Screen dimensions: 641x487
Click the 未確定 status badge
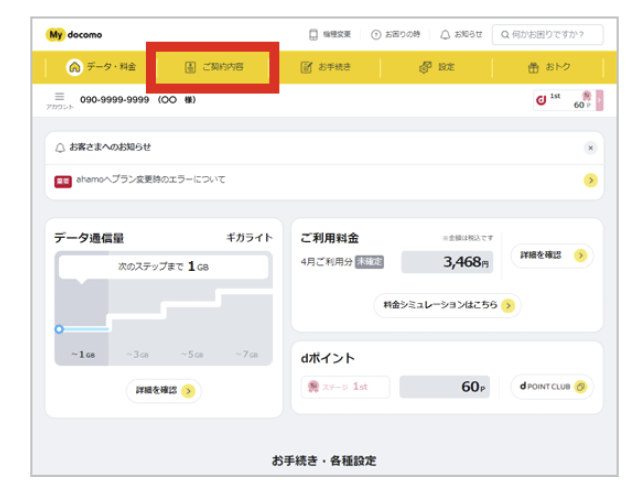(370, 262)
